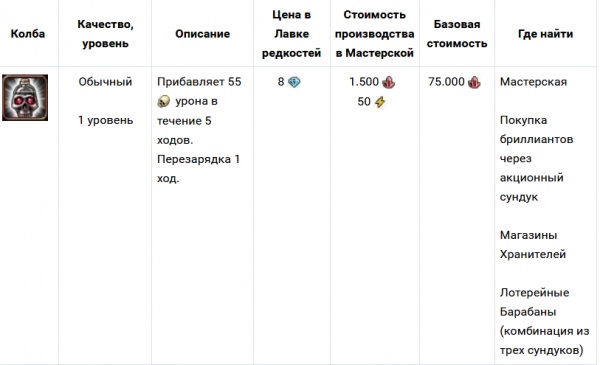The image size is (600, 365).
Task: Click the skull damage icon in the description
Action: [163, 101]
